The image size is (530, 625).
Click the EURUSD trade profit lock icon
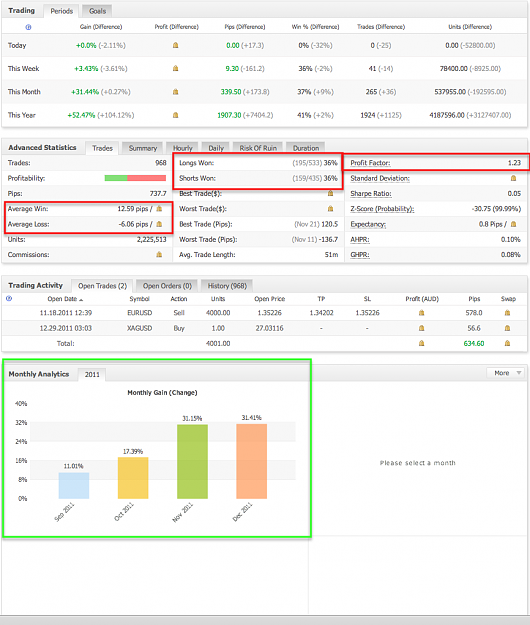tap(421, 313)
